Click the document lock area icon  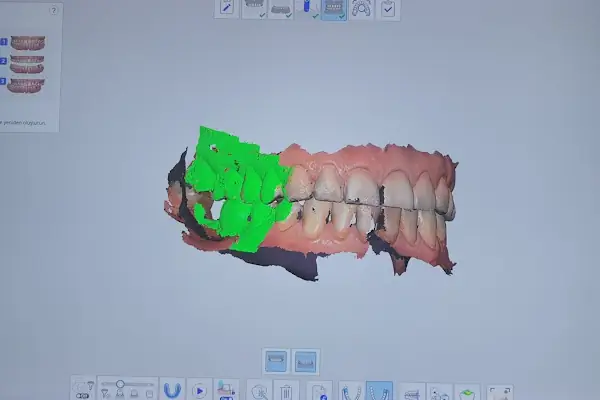point(319,392)
